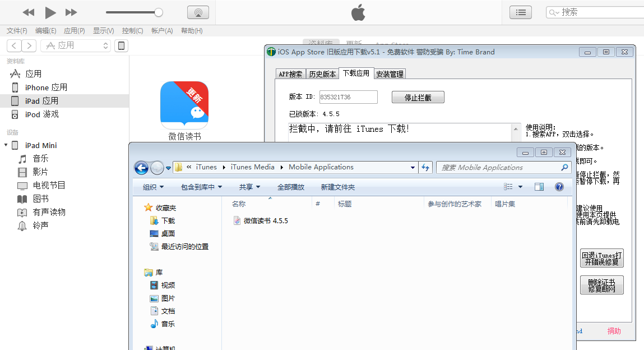Image resolution: width=644 pixels, height=350 pixels.
Task: Switch to the 安装管理 tab
Action: tap(390, 74)
